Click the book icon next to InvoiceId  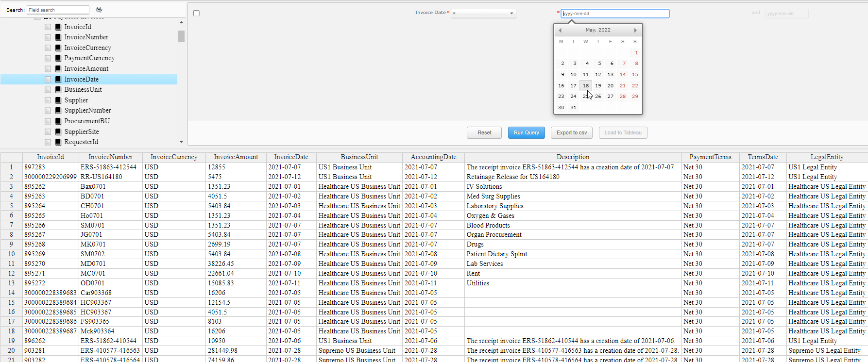click(58, 27)
